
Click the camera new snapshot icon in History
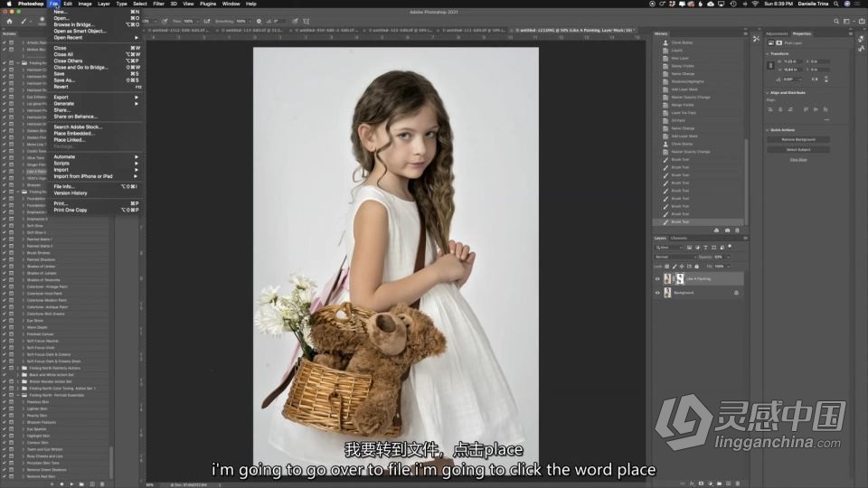[729, 230]
